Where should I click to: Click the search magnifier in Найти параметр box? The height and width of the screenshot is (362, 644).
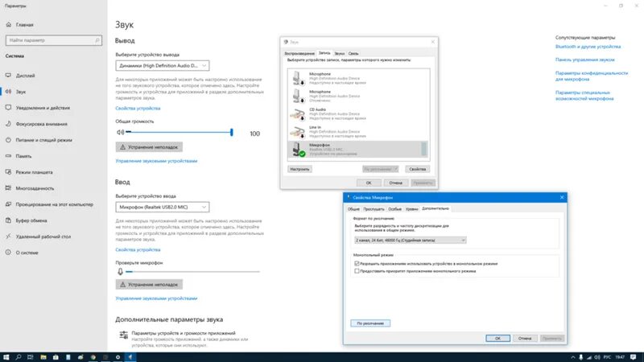(x=97, y=40)
